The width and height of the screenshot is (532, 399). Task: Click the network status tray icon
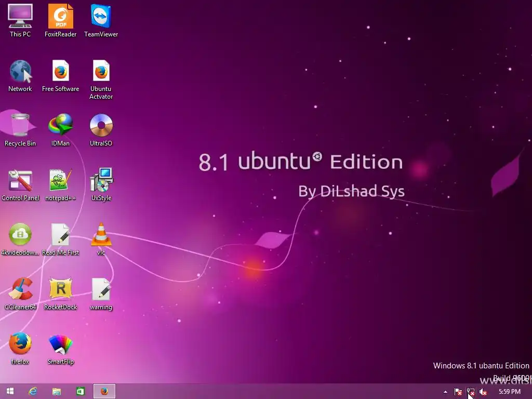click(471, 392)
